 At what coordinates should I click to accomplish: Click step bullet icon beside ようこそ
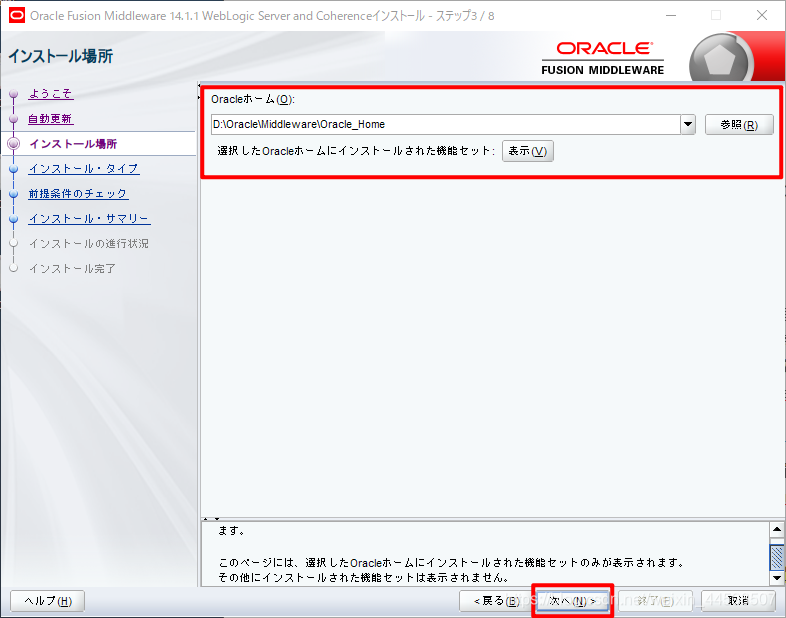[x=14, y=94]
